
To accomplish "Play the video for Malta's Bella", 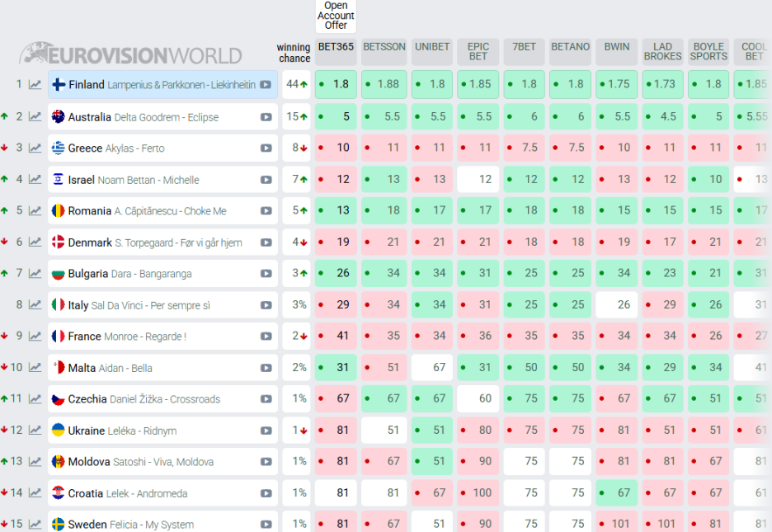I will click(x=266, y=368).
